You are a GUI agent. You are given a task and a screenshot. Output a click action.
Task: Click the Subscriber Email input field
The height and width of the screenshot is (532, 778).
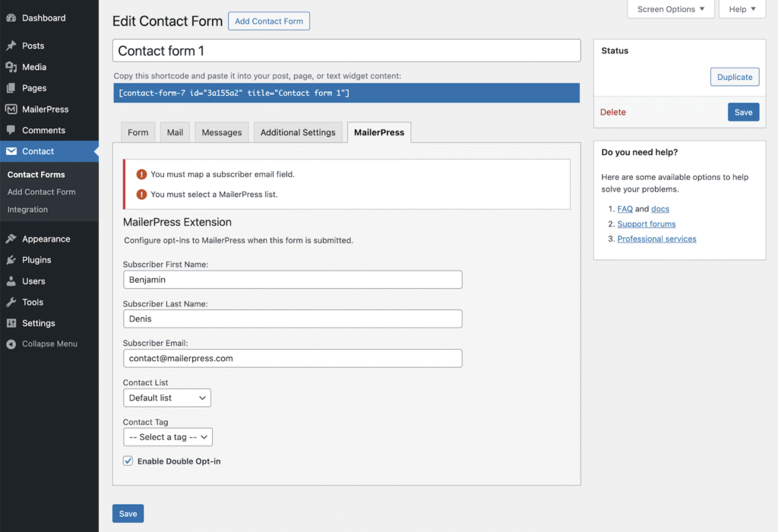click(x=293, y=358)
